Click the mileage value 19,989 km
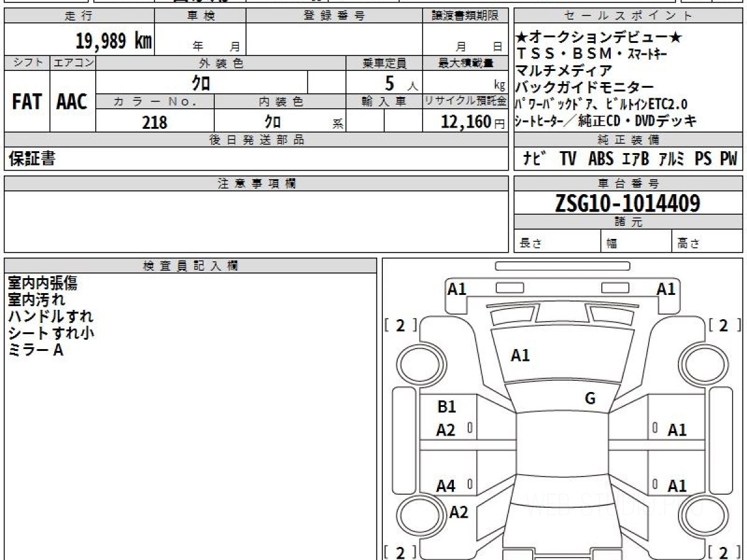Image resolution: width=747 pixels, height=560 pixels. (x=114, y=41)
